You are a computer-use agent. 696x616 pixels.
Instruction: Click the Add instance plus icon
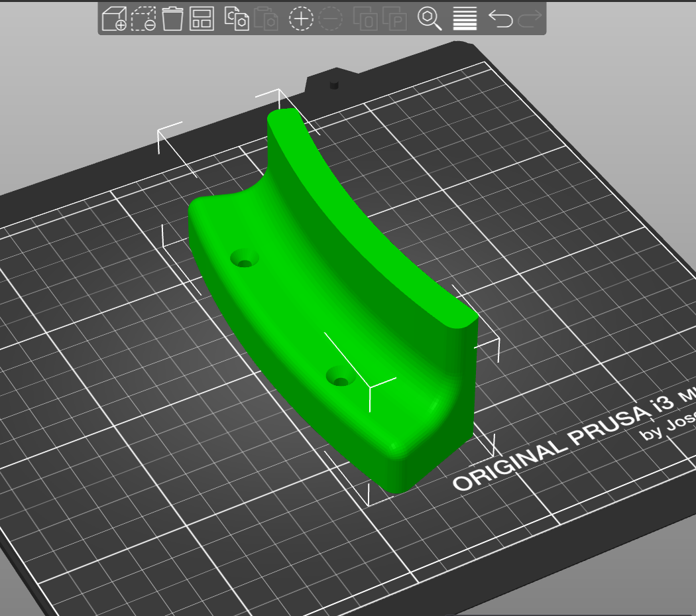(x=301, y=19)
